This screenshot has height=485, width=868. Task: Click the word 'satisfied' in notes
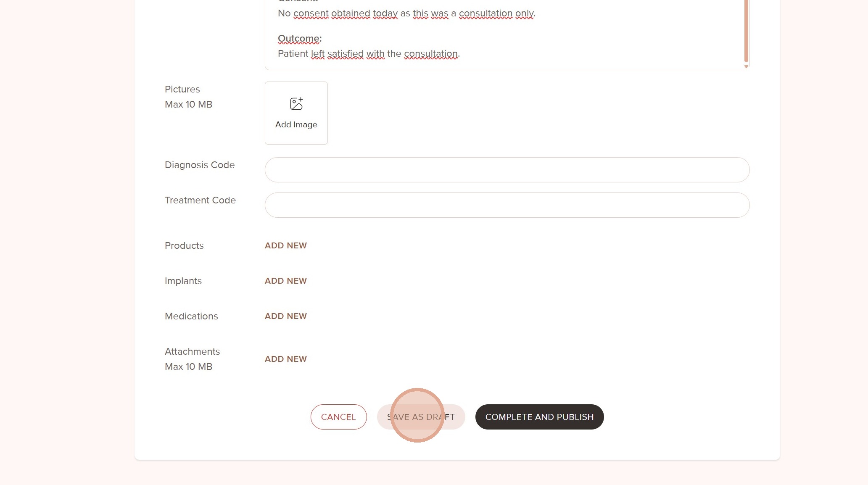345,54
